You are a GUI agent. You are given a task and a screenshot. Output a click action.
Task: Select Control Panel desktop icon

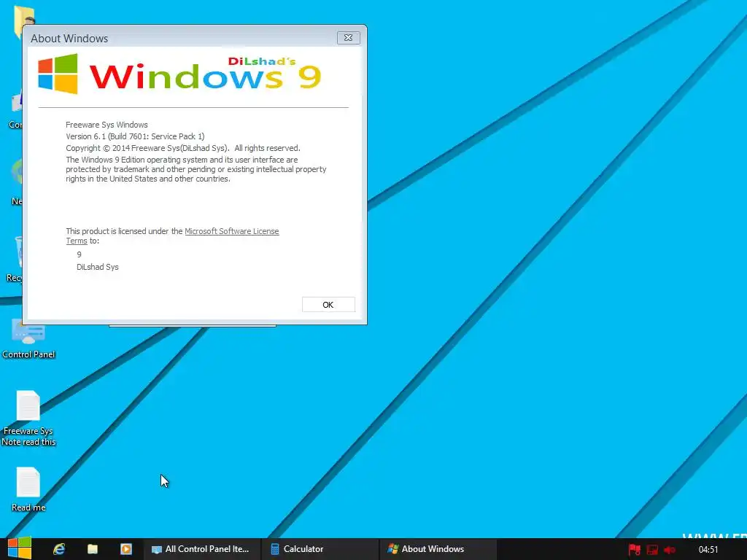[x=28, y=338]
